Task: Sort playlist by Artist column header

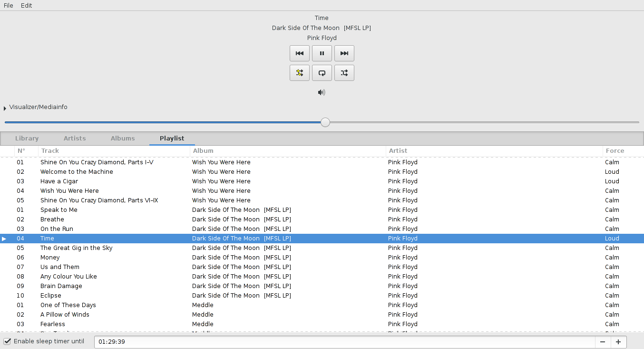Action: [x=494, y=150]
